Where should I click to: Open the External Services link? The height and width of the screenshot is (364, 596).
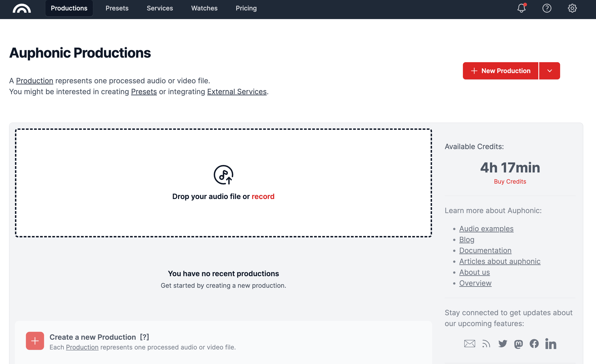[237, 92]
